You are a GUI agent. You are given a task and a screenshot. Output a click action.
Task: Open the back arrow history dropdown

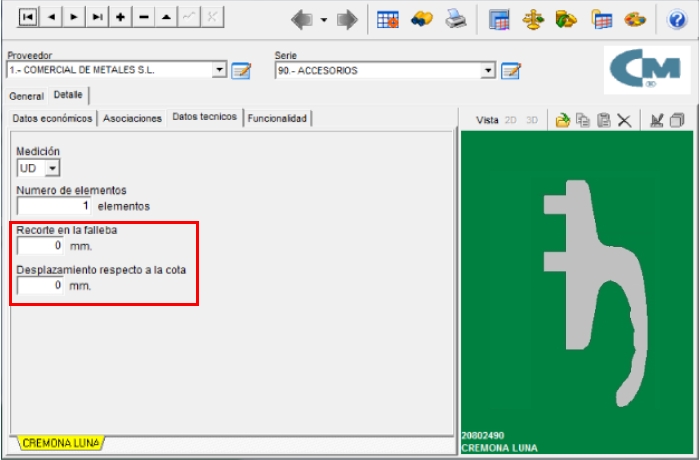click(324, 20)
